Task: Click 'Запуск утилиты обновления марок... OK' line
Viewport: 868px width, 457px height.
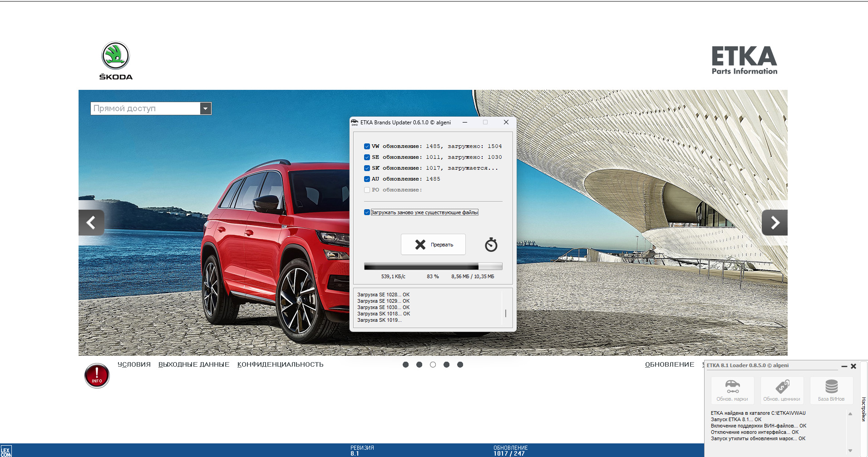Action: click(x=758, y=438)
